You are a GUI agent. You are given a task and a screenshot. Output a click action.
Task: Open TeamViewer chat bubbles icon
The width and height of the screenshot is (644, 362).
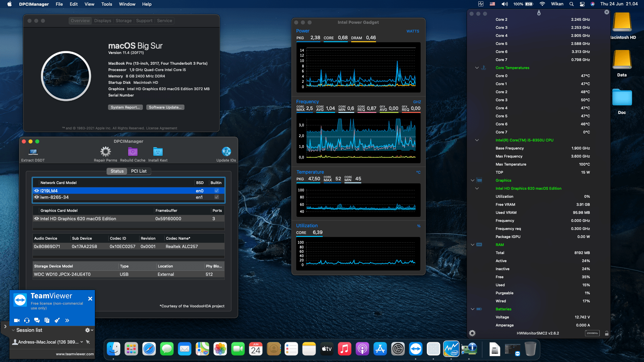pos(37,320)
